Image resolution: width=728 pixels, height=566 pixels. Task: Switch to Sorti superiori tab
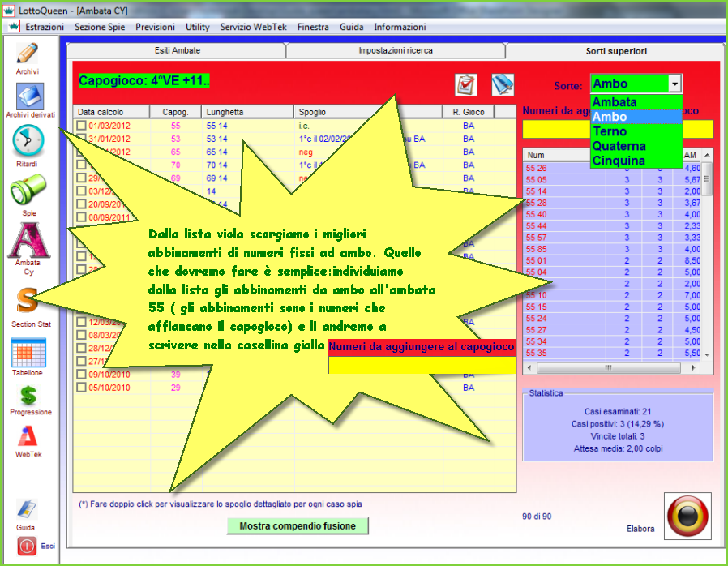616,51
